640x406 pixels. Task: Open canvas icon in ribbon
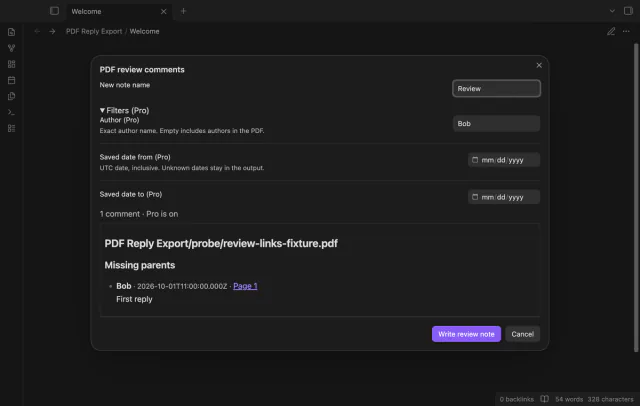(x=11, y=64)
